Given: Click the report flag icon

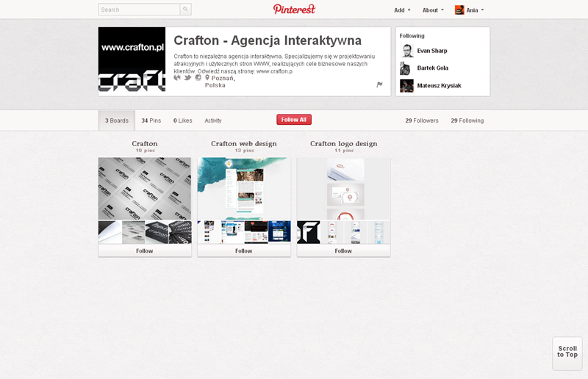Looking at the screenshot, I should 380,84.
